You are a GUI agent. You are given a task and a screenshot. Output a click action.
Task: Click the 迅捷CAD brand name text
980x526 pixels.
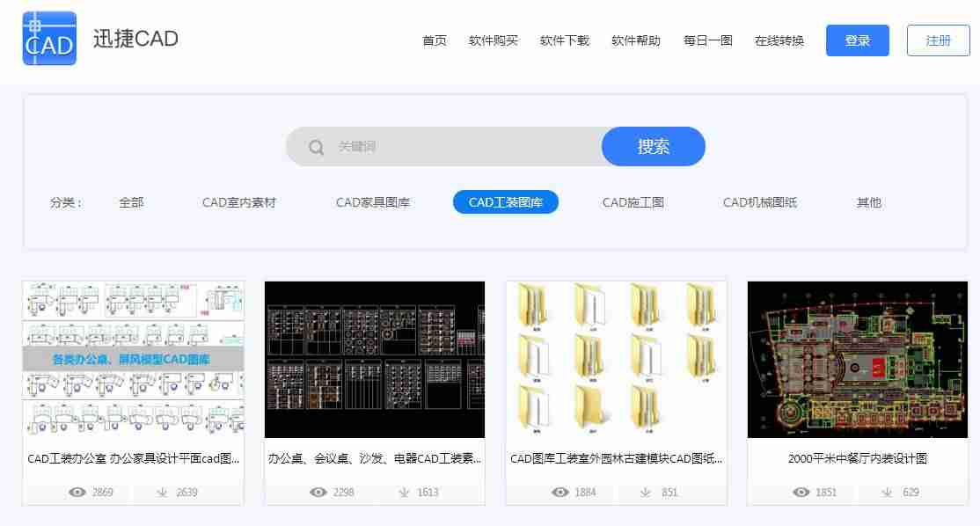[135, 39]
